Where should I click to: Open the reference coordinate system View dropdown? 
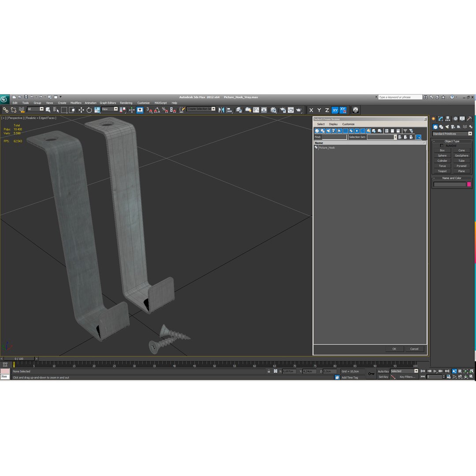pos(110,109)
